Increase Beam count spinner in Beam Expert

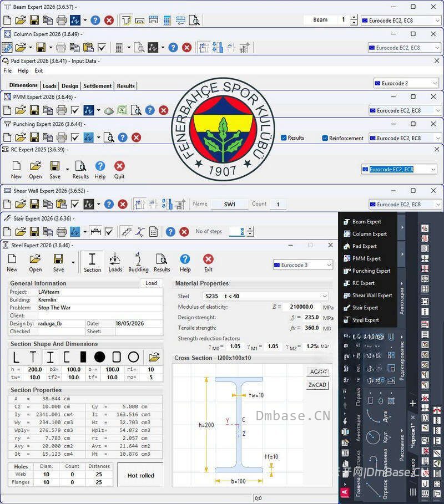[x=354, y=18]
